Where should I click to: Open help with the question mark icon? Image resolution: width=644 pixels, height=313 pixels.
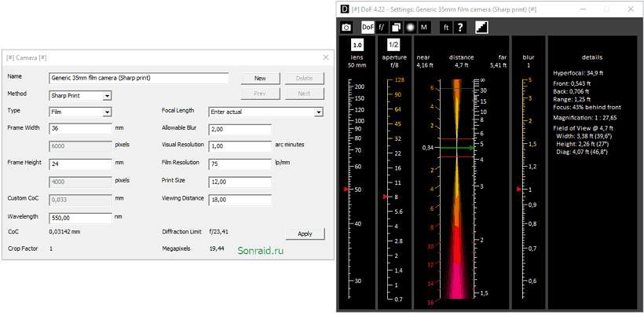(x=460, y=28)
